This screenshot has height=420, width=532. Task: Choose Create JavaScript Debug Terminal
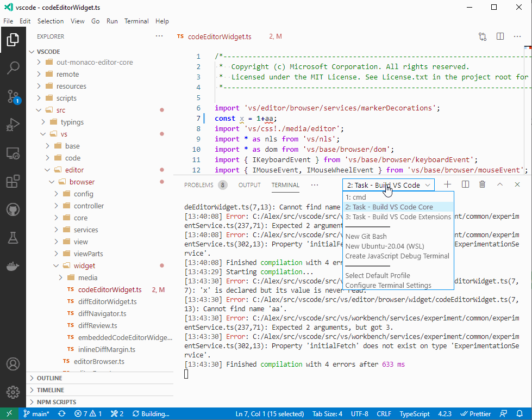398,256
